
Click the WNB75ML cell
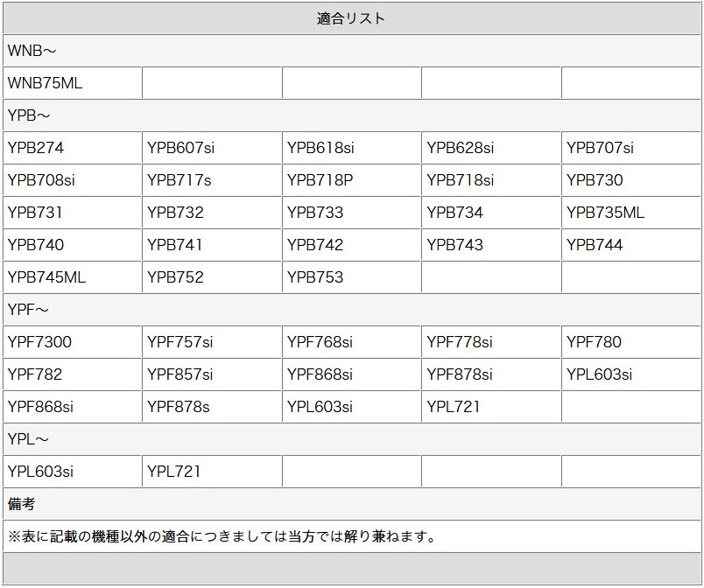73,83
